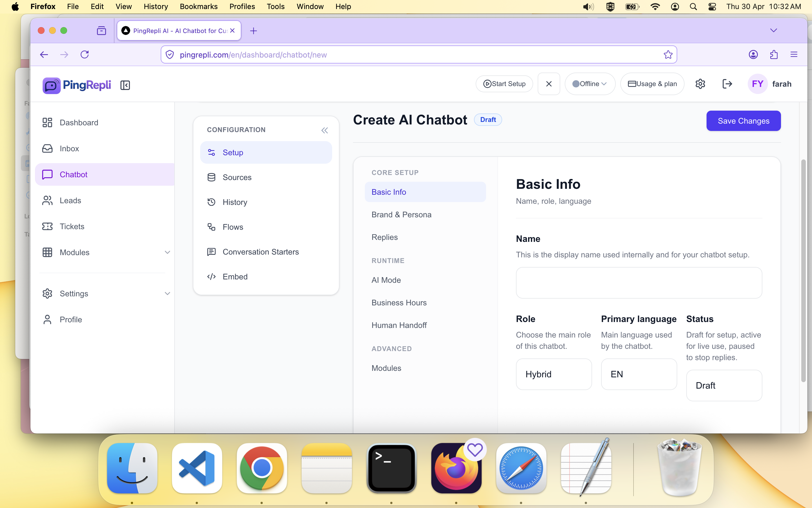Open the Tickets page

pos(105,226)
